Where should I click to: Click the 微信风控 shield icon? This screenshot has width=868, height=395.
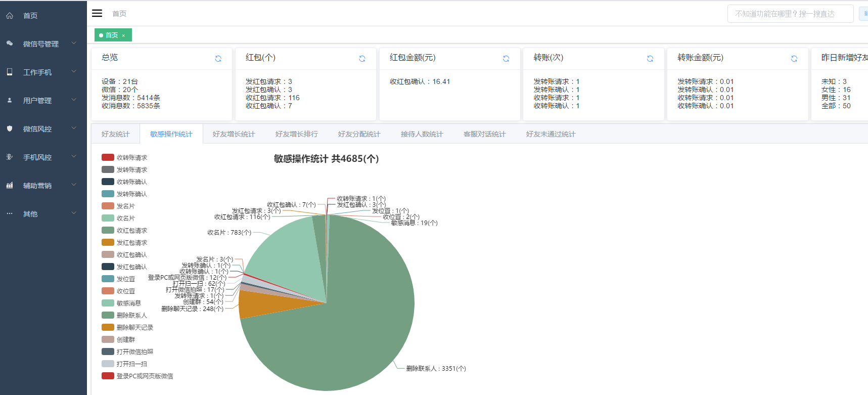coord(10,128)
